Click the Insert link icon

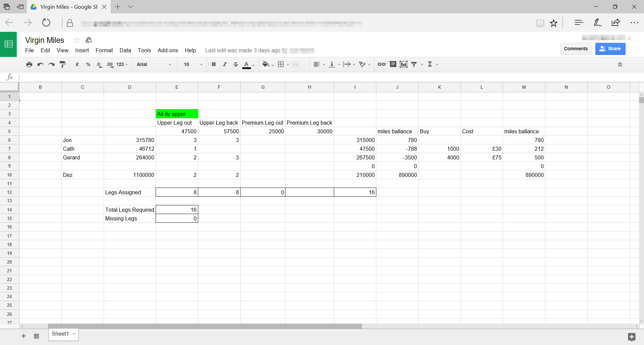[381, 64]
